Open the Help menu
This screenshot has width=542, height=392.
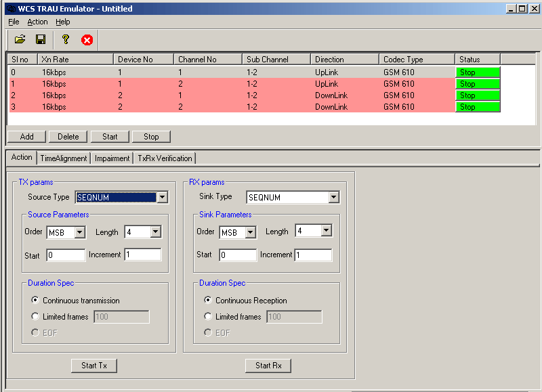[62, 22]
